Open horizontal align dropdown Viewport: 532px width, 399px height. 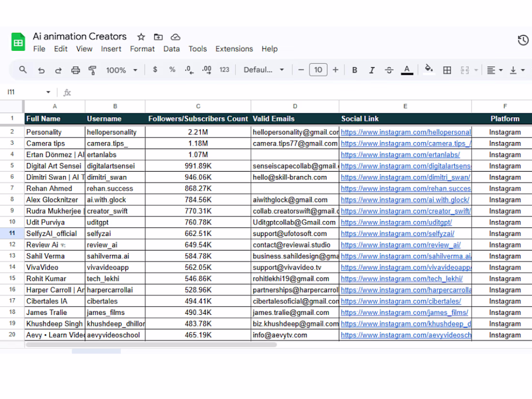pyautogui.click(x=495, y=70)
